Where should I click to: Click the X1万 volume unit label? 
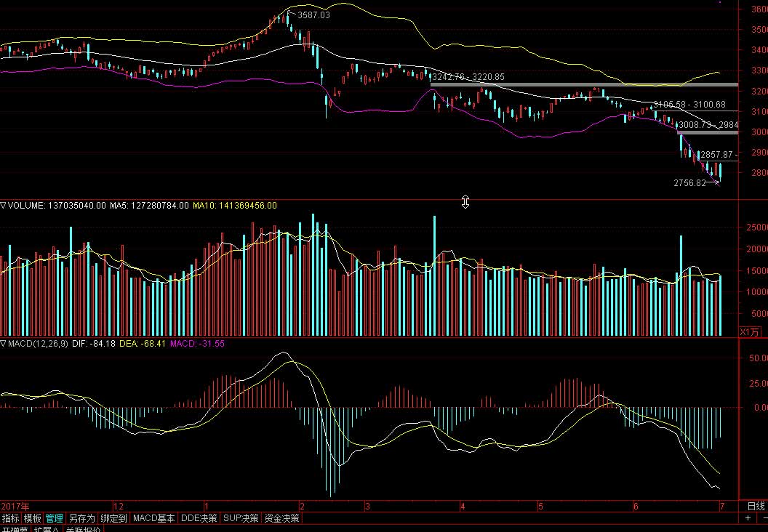(748, 331)
